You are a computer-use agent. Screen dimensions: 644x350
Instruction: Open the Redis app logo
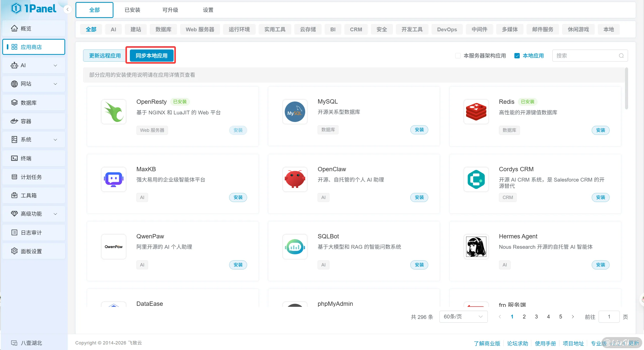[x=476, y=112]
